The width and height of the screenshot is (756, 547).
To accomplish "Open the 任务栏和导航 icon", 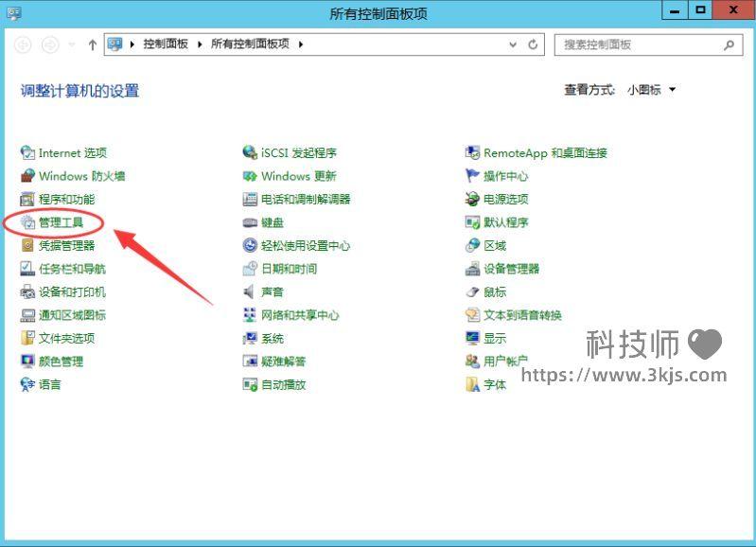I will click(x=27, y=269).
